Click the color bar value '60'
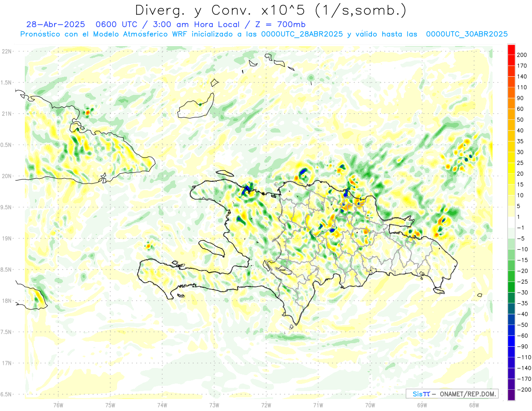 (520, 109)
